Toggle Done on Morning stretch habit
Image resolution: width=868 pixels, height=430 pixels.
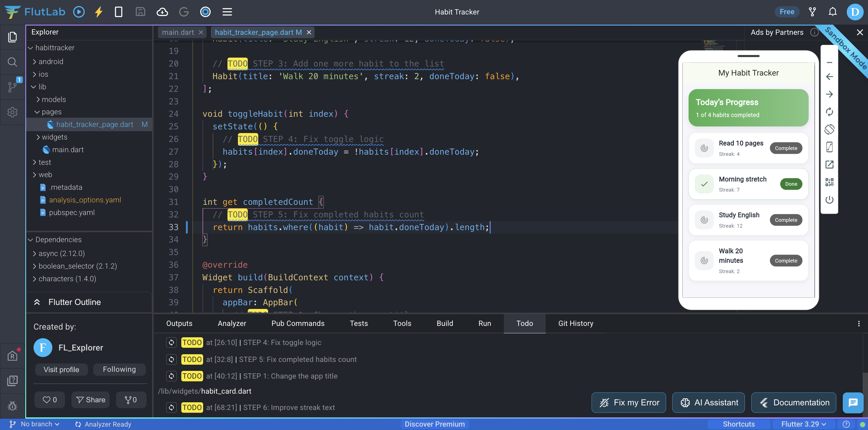[x=790, y=184]
